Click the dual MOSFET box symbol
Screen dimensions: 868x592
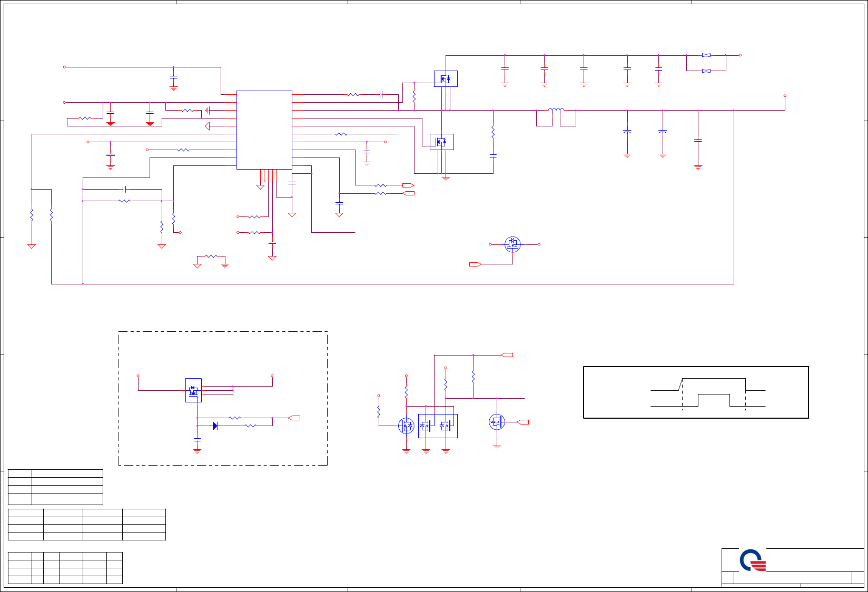(438, 426)
